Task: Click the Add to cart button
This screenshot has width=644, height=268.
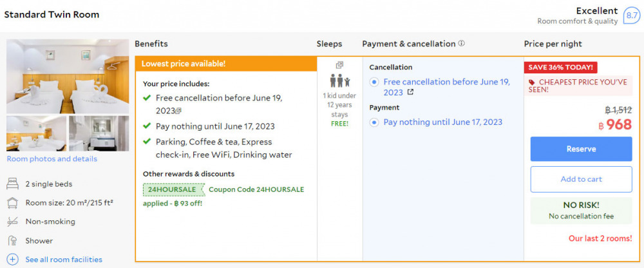Action: click(x=581, y=179)
